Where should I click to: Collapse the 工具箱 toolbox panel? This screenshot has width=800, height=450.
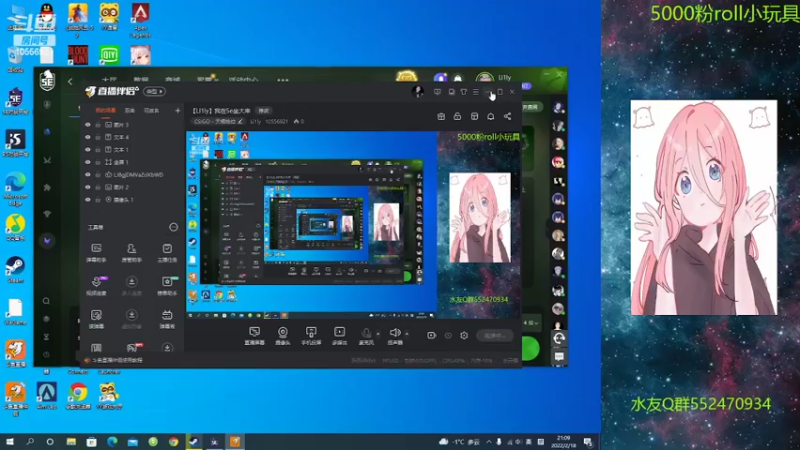pos(173,227)
